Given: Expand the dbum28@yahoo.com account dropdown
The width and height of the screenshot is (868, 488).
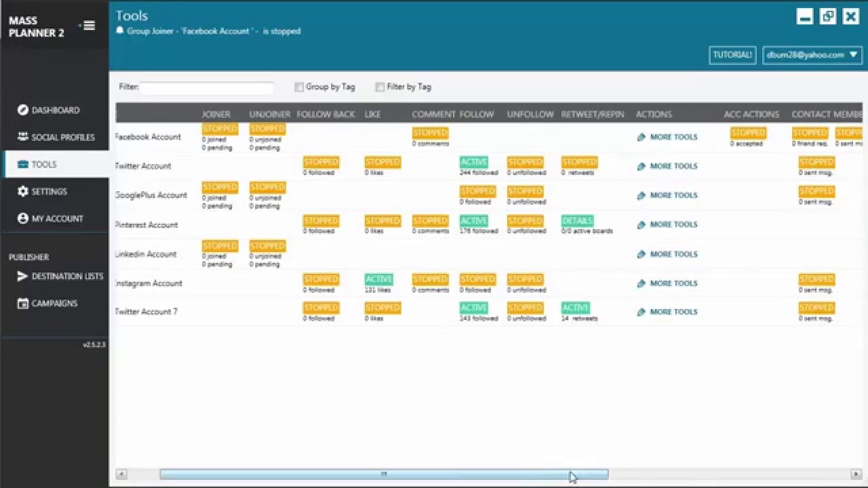Looking at the screenshot, I should 812,55.
